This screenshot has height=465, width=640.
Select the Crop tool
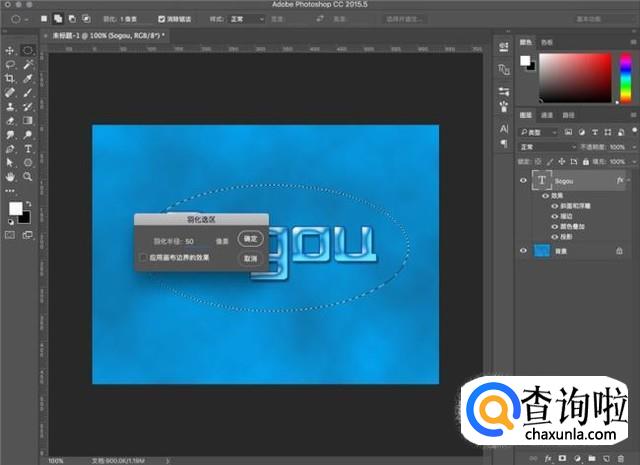9,77
